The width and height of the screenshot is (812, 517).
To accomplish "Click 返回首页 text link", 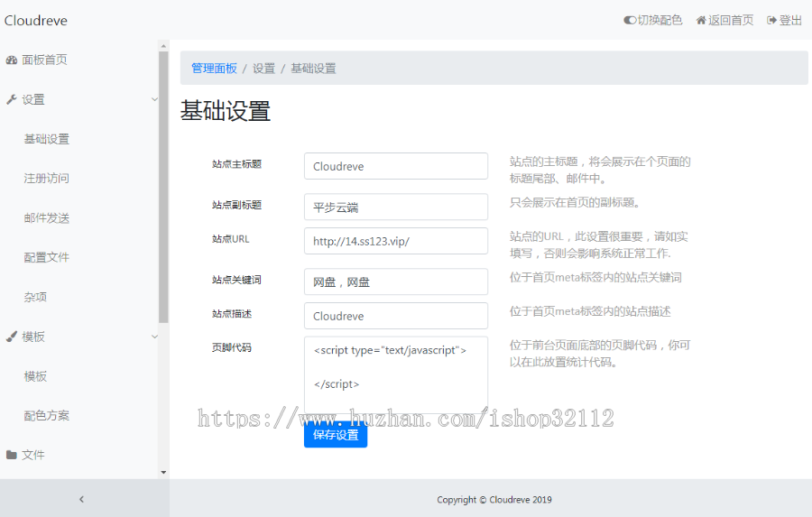I will pyautogui.click(x=731, y=20).
